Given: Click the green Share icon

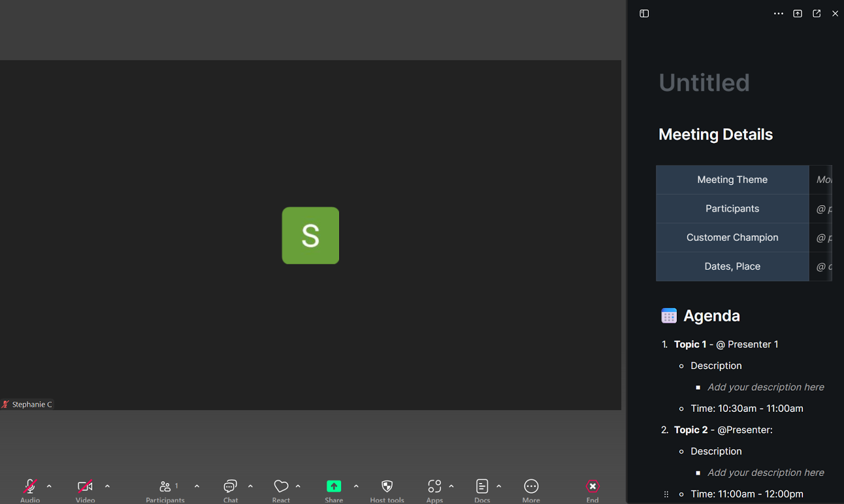Looking at the screenshot, I should pyautogui.click(x=333, y=486).
